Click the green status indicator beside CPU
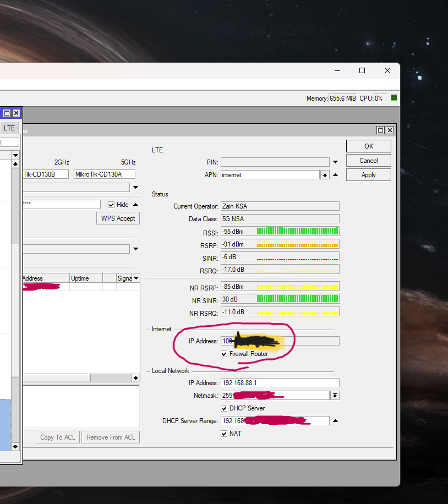Image resolution: width=448 pixels, height=504 pixels. (x=394, y=98)
